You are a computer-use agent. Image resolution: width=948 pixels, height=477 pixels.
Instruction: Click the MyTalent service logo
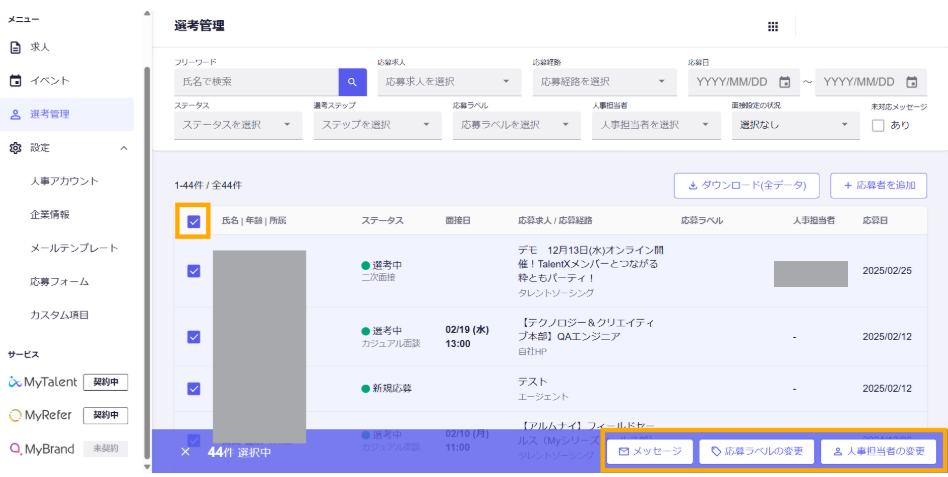(42, 382)
